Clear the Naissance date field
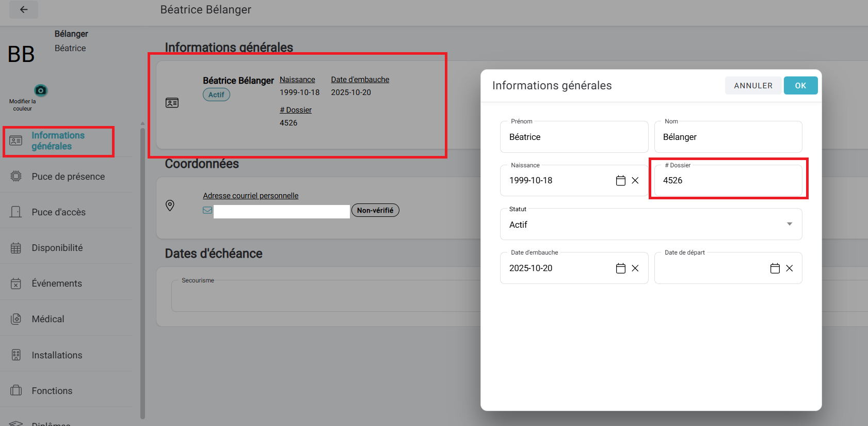This screenshot has width=868, height=426. pyautogui.click(x=635, y=181)
